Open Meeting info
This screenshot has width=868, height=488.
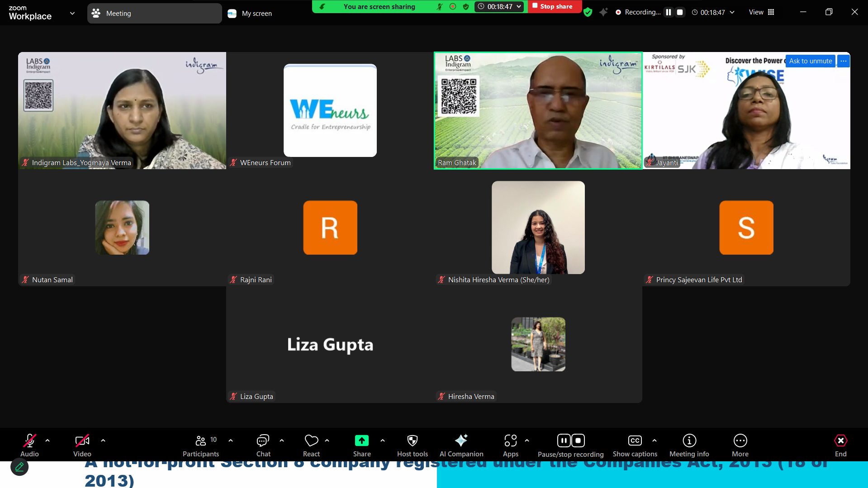tap(689, 445)
